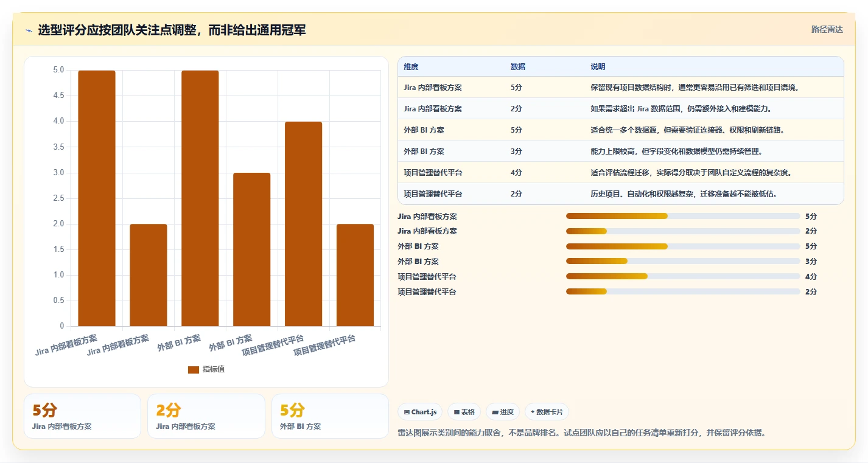This screenshot has height=463, width=868.
Task: Click the Chart.js tag icon
Action: coord(407,413)
